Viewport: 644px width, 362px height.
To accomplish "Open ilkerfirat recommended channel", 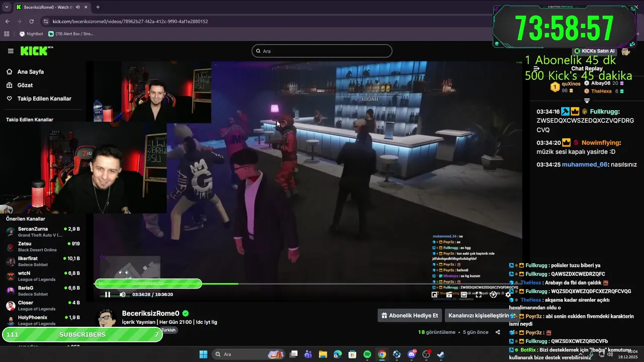I will [x=43, y=261].
